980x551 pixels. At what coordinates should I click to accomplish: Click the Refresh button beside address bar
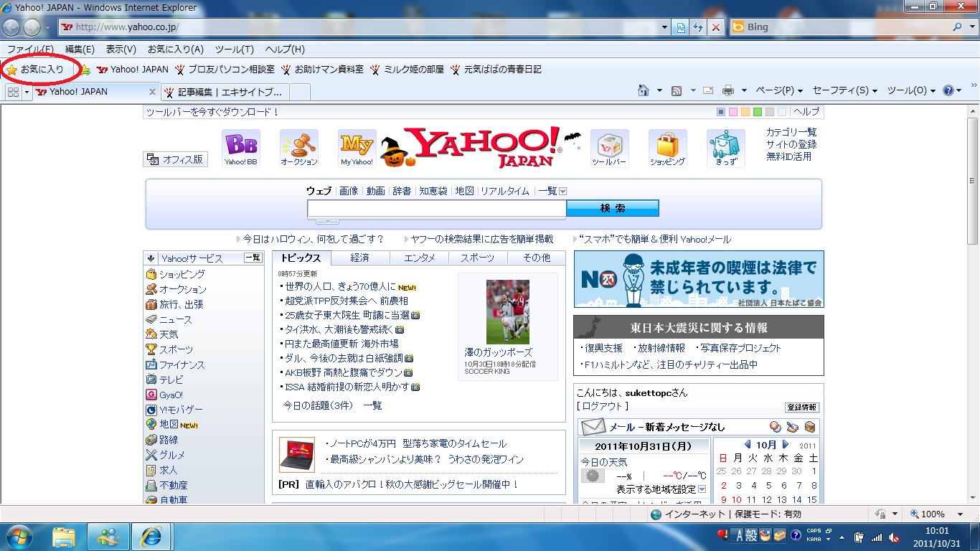pos(698,27)
